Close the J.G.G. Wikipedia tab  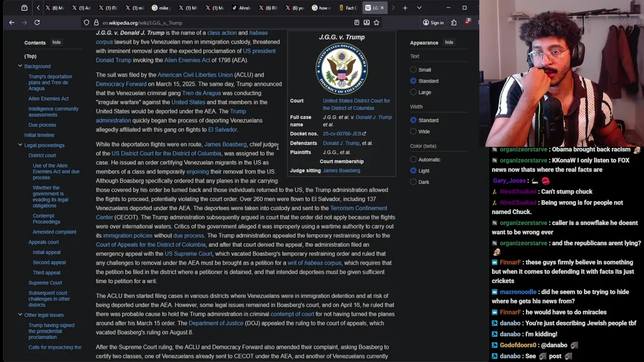tap(382, 8)
